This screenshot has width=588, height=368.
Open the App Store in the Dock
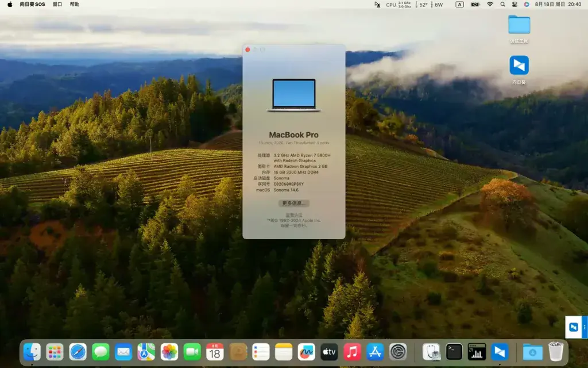coord(375,352)
